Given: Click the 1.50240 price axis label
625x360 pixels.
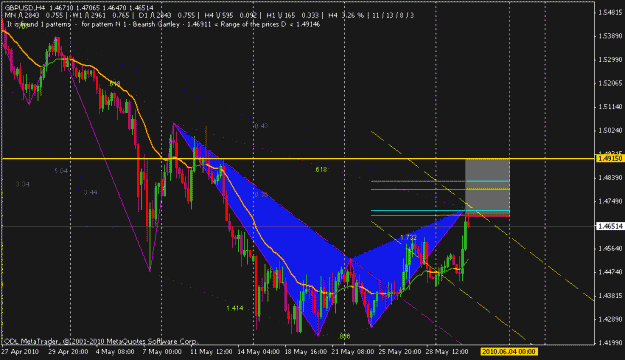Looking at the screenshot, I should (x=610, y=130).
